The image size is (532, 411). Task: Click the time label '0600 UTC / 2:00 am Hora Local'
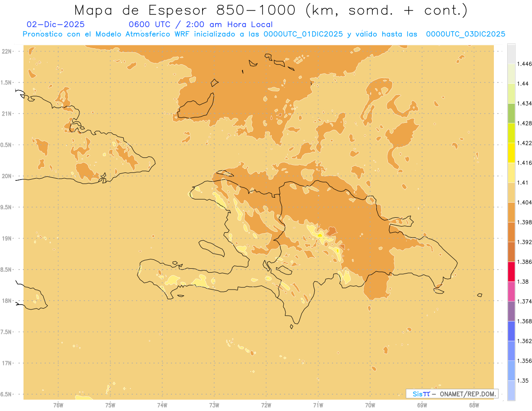(200, 25)
